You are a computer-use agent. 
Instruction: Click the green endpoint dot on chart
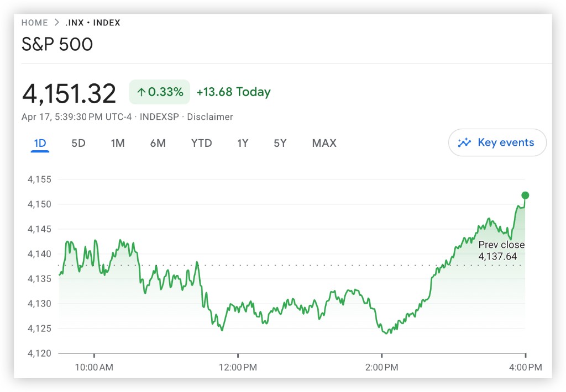[x=525, y=195]
